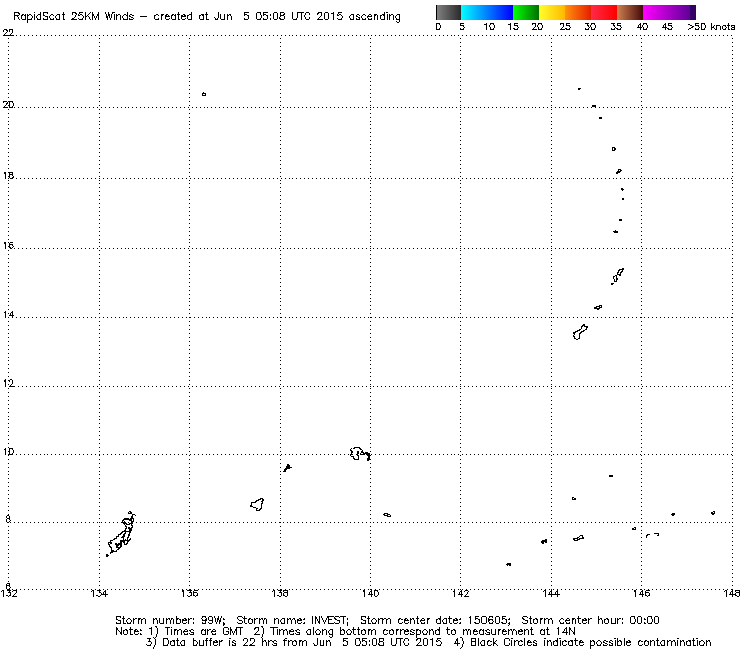Click the longitude axis label '138'
Screen dimensions: 740x650
pyautogui.click(x=280, y=593)
